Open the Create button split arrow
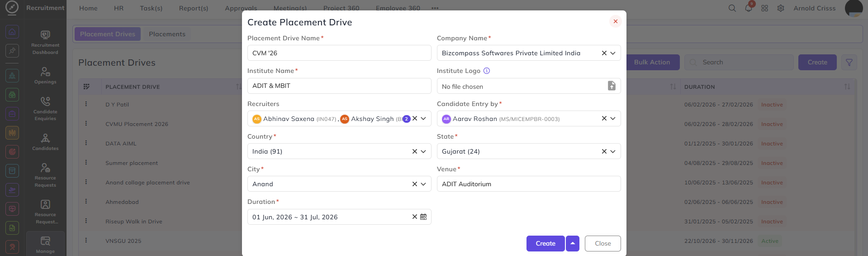The height and width of the screenshot is (256, 868). click(573, 243)
